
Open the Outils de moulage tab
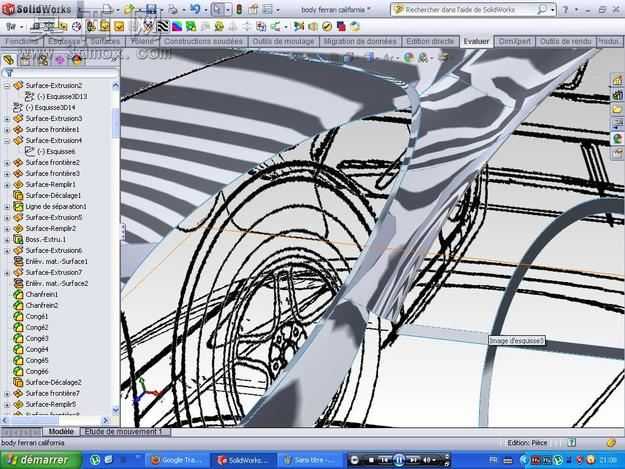point(283,41)
